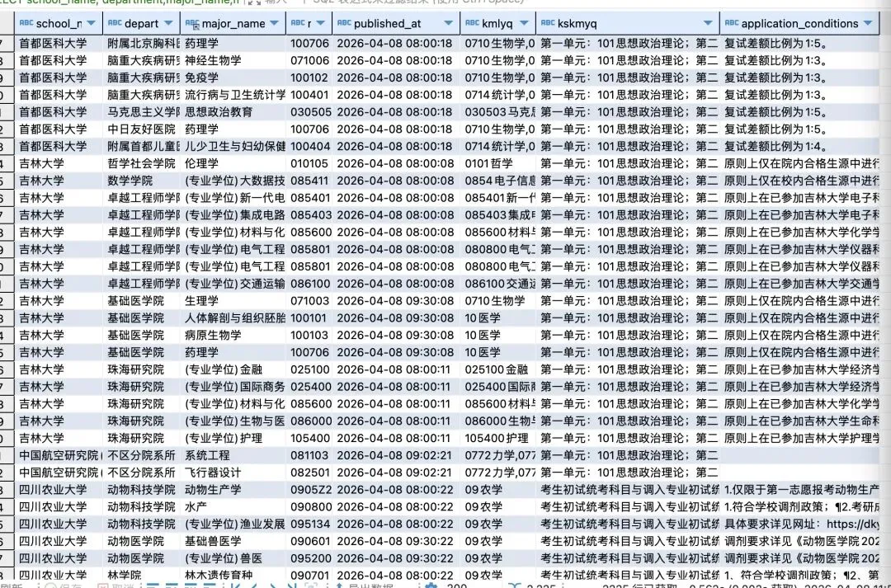Select the application_conditions column header label
The height and width of the screenshot is (588, 891).
coord(799,24)
